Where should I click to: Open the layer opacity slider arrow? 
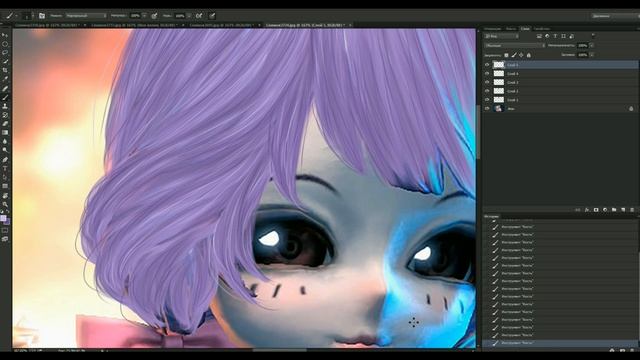[591, 45]
